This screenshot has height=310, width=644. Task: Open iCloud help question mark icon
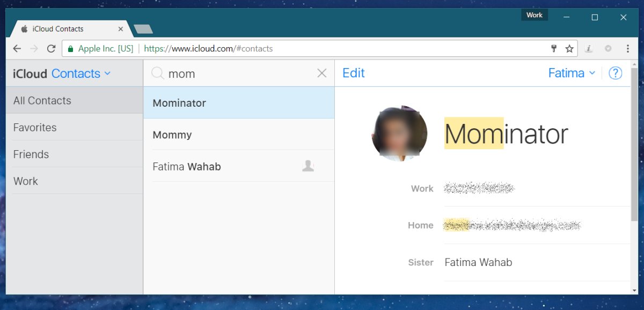click(x=616, y=73)
